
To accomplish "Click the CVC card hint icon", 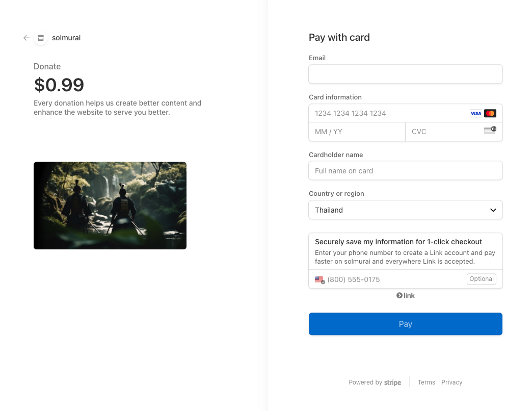I will point(490,131).
